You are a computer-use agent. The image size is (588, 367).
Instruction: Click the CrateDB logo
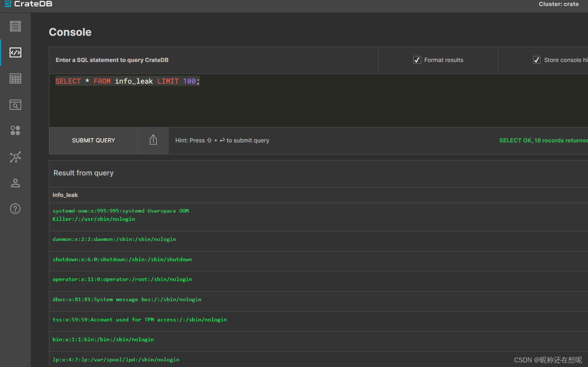point(28,4)
